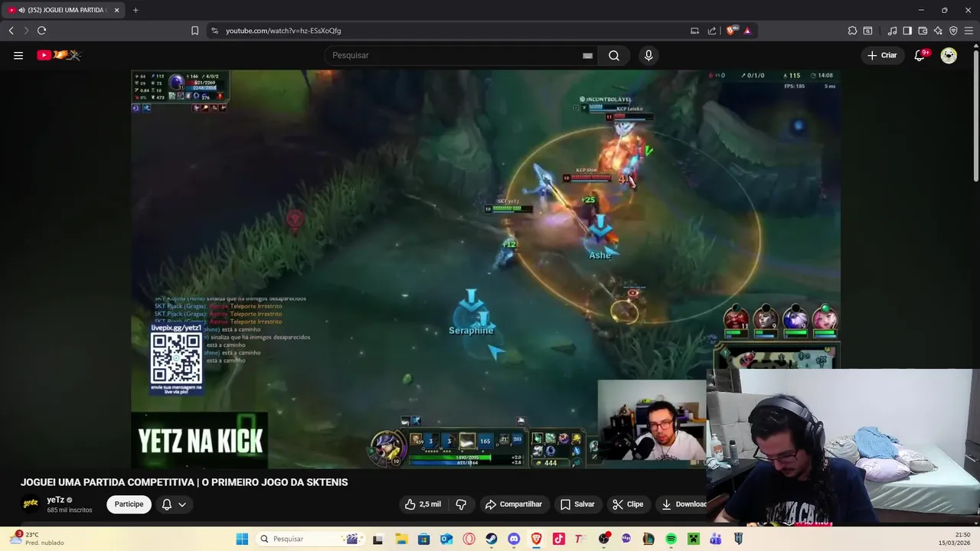This screenshot has width=980, height=551.
Task: Open the yeTz channel avatar
Action: point(31,504)
